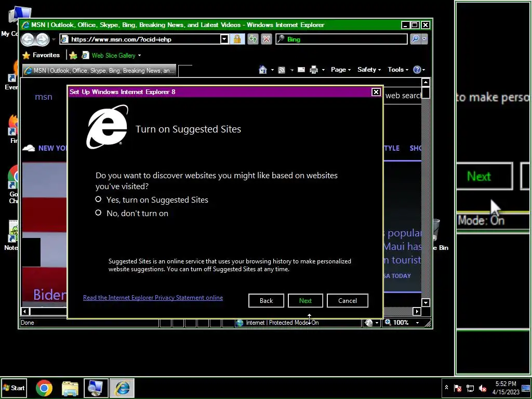This screenshot has width=532, height=399.
Task: Go back with the IE Back arrow
Action: [x=28, y=39]
